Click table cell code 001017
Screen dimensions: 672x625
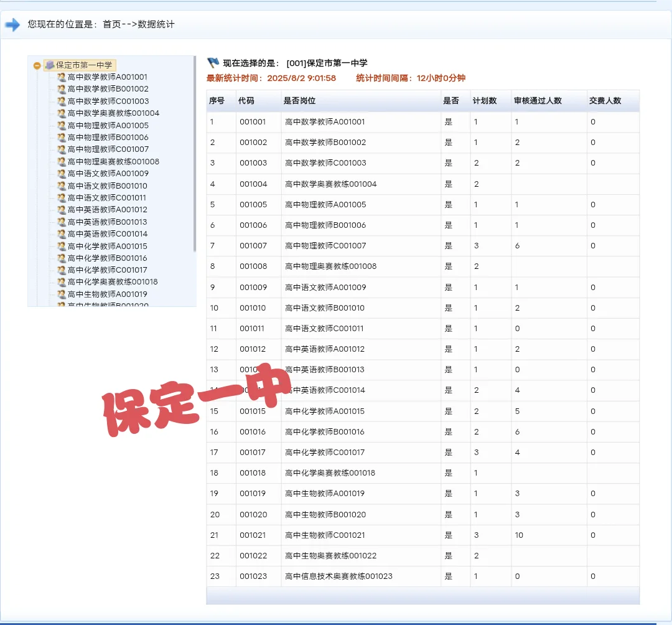click(x=253, y=453)
